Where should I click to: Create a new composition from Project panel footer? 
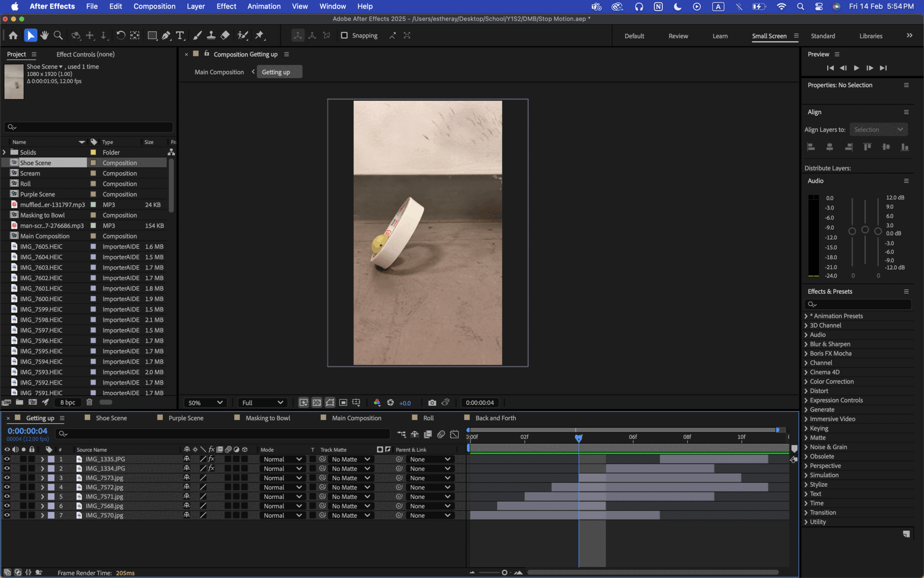(x=32, y=402)
